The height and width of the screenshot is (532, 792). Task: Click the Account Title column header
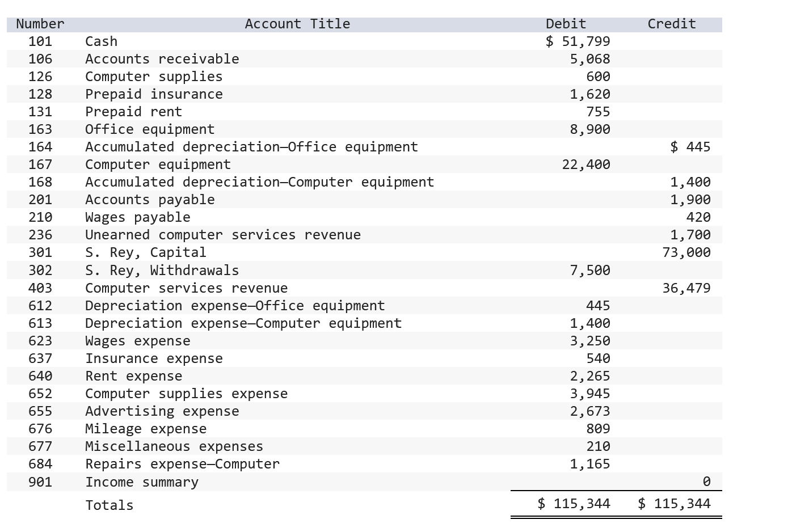pyautogui.click(x=297, y=24)
